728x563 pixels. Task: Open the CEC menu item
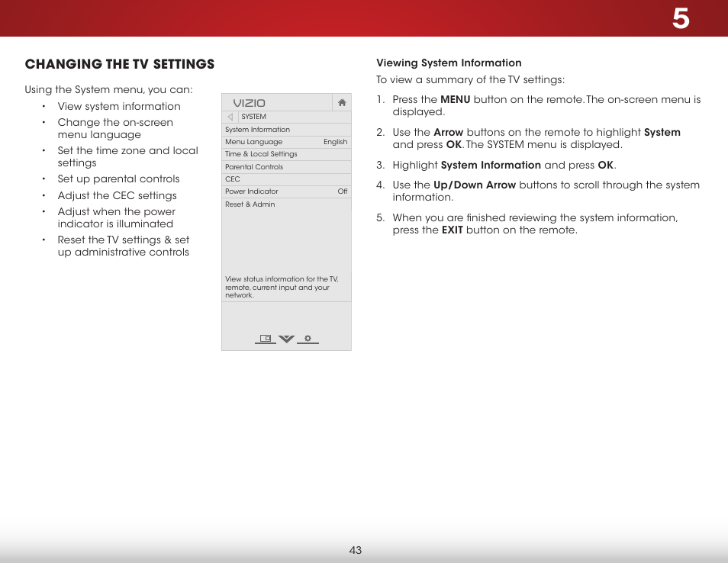[286, 179]
